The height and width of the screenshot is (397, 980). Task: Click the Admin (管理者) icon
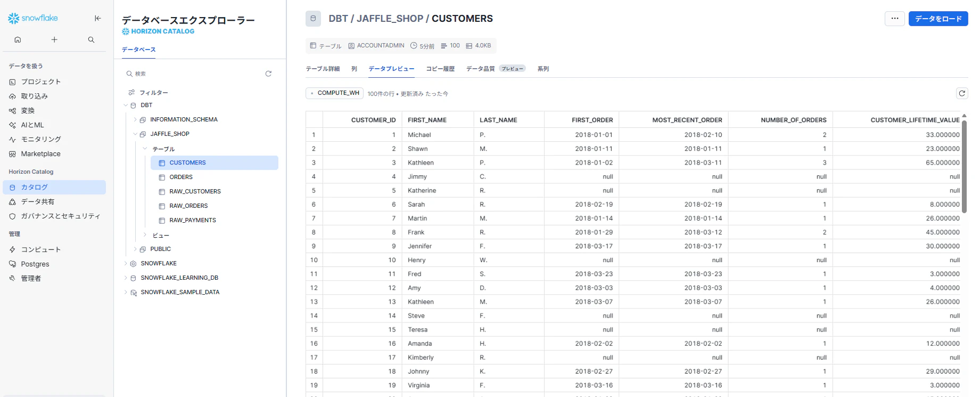pos(12,278)
